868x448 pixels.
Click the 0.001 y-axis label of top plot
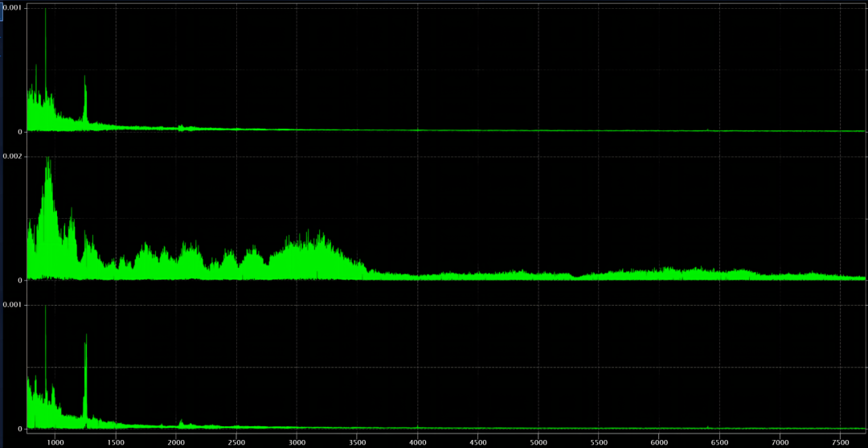click(13, 7)
